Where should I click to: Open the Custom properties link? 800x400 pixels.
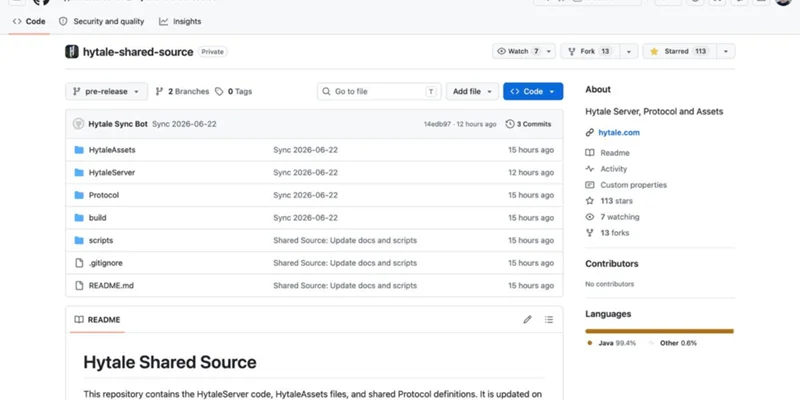tap(633, 185)
